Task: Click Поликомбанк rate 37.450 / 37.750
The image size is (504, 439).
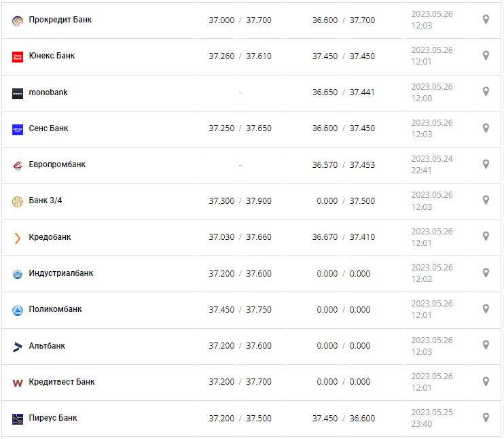Action: coord(240,310)
